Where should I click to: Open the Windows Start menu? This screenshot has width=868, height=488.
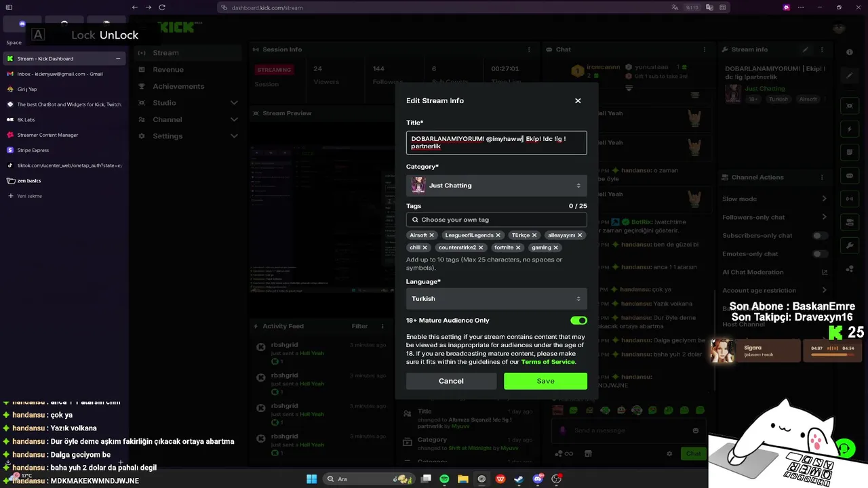[x=311, y=479]
